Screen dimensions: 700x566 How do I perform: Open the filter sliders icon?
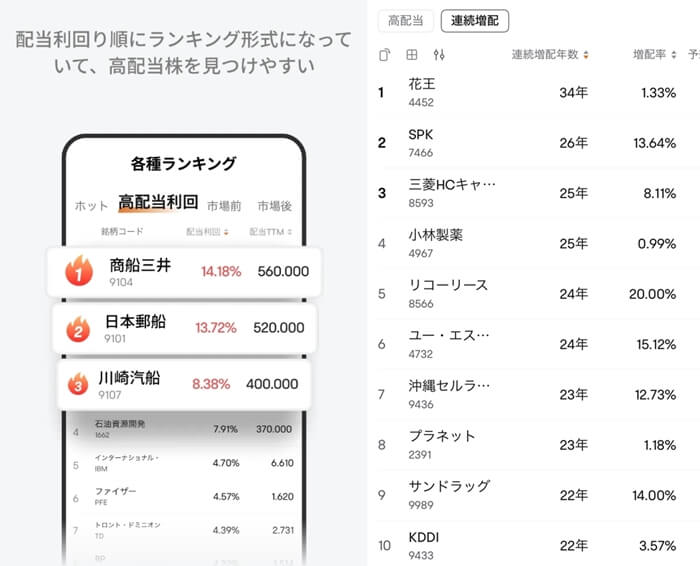tap(439, 55)
